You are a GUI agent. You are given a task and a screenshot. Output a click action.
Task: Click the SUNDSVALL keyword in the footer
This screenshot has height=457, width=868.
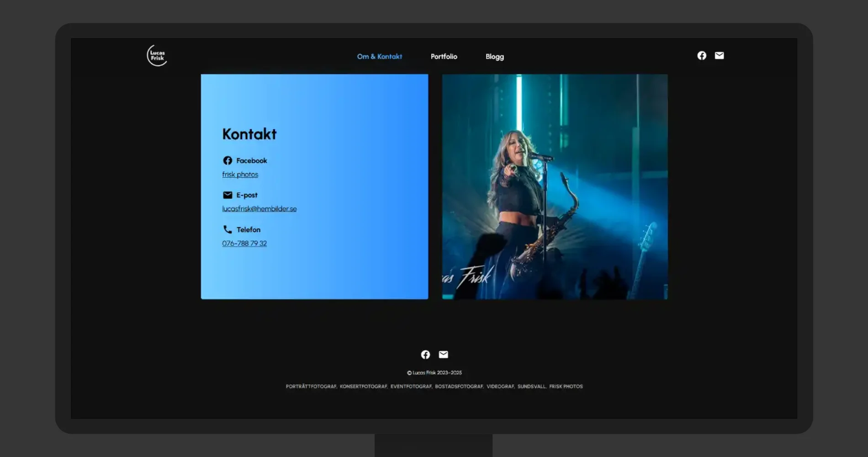click(531, 387)
